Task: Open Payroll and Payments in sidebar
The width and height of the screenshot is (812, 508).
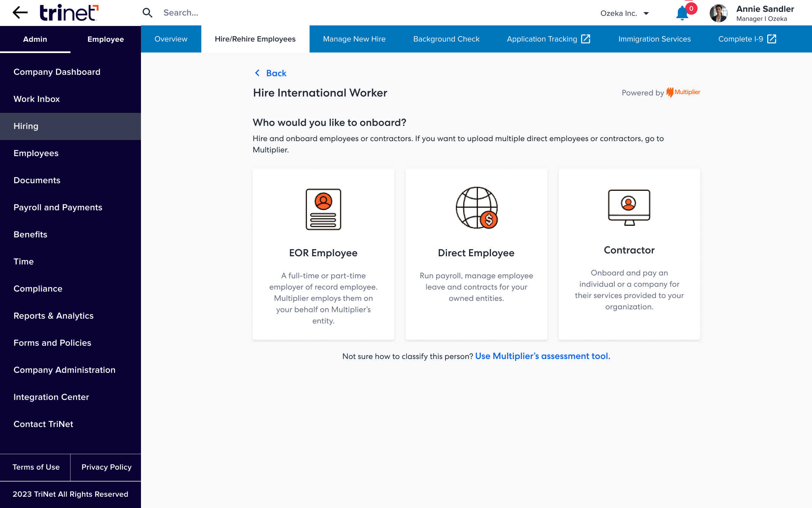Action: [x=58, y=207]
